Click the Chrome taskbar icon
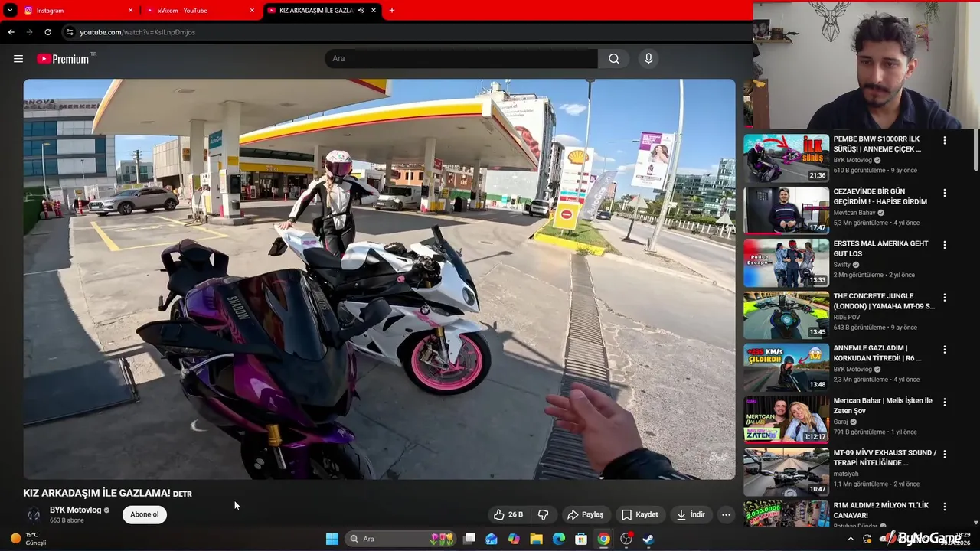980x551 pixels. [x=604, y=539]
